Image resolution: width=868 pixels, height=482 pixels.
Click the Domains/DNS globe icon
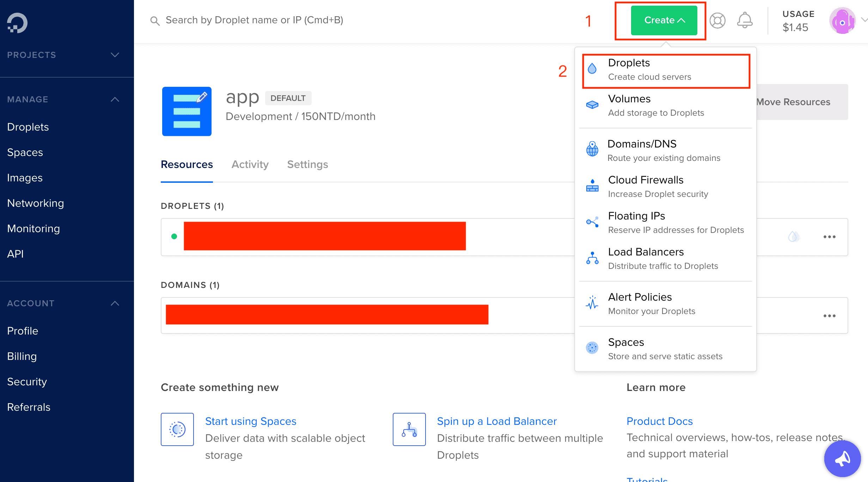pos(592,149)
